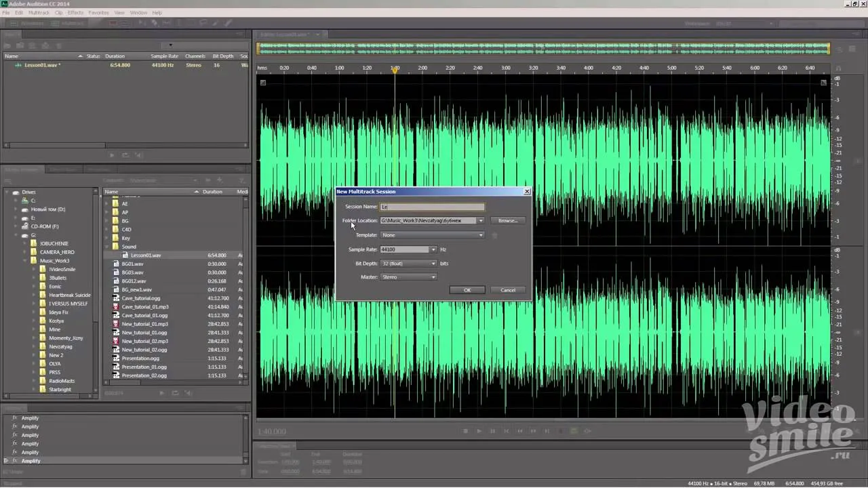This screenshot has height=488, width=868.
Task: Click the overview waveform navigator bar
Action: (543, 49)
